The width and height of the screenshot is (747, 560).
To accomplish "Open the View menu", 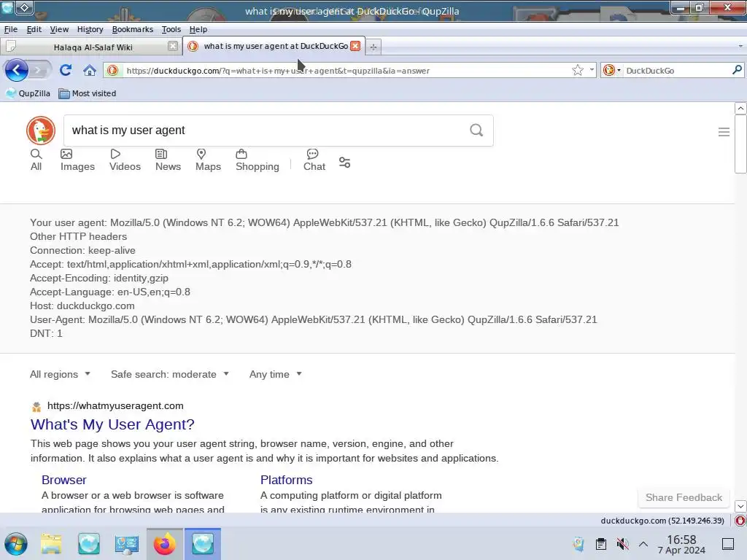I will (59, 29).
